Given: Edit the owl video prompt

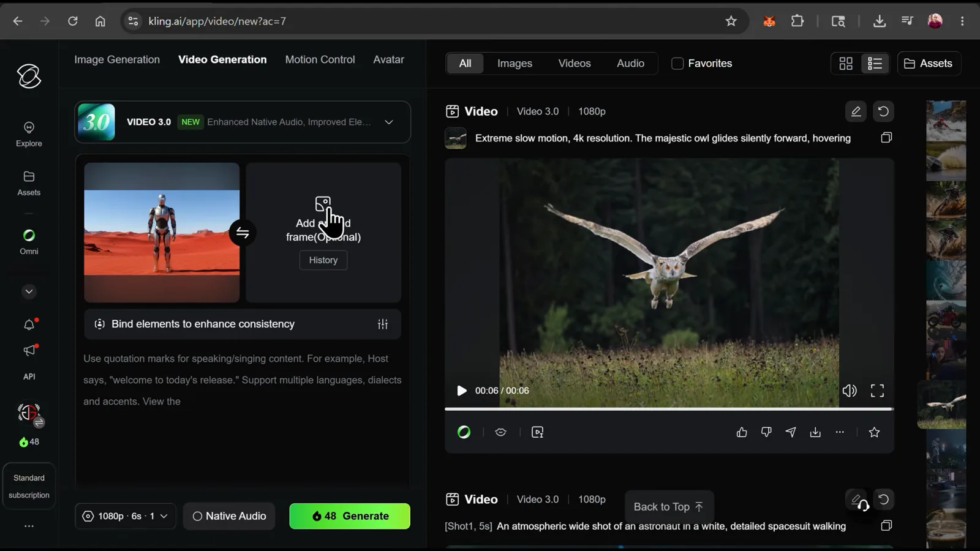Looking at the screenshot, I should 856,111.
